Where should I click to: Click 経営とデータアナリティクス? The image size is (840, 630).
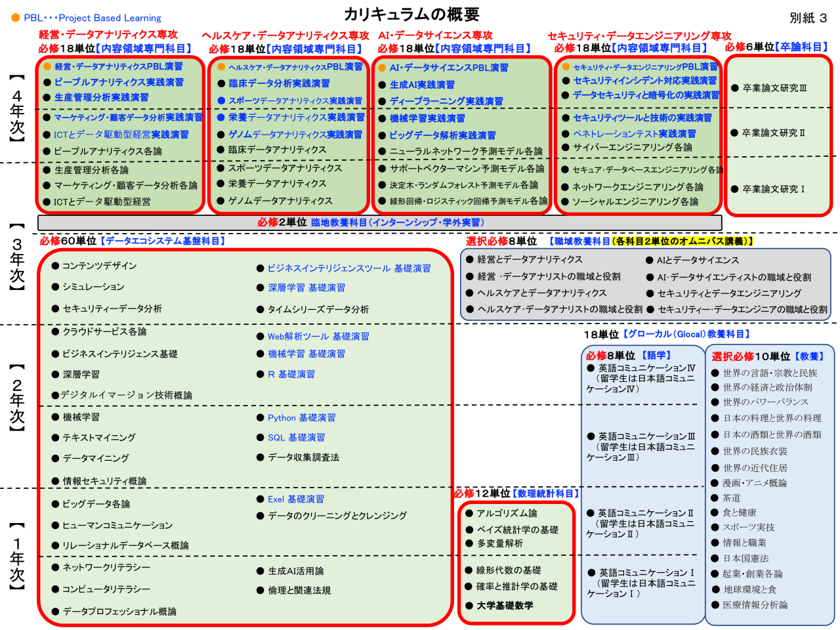coord(530,259)
